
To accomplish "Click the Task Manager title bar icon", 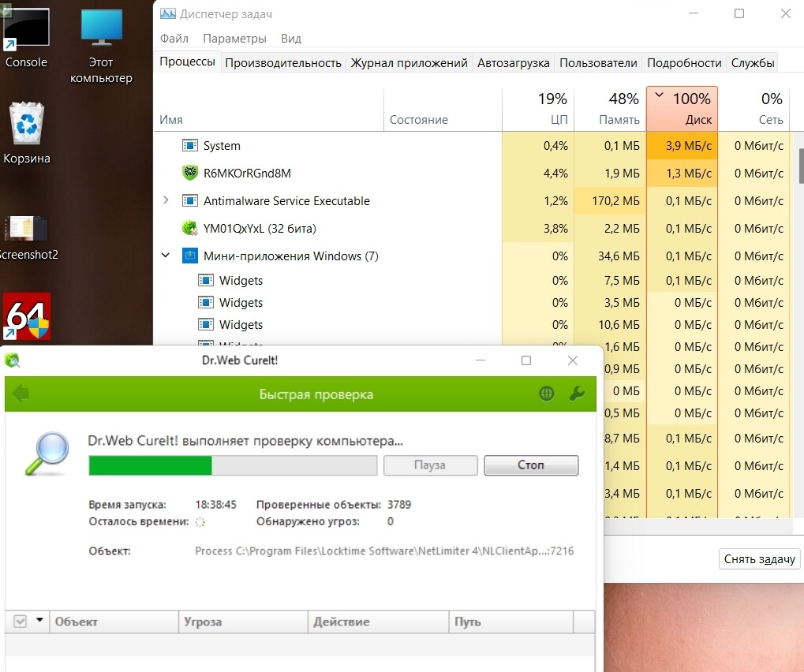I will click(168, 14).
